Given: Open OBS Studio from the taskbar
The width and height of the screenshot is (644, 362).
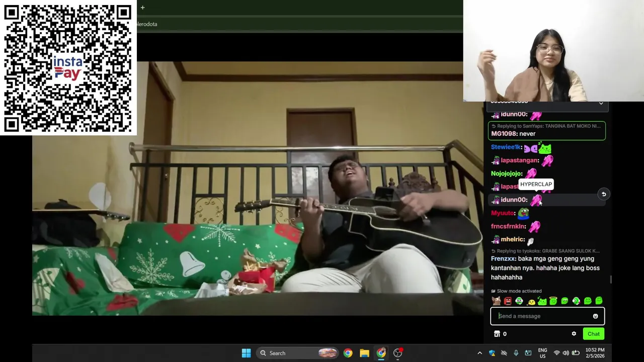Looking at the screenshot, I should click(x=397, y=353).
